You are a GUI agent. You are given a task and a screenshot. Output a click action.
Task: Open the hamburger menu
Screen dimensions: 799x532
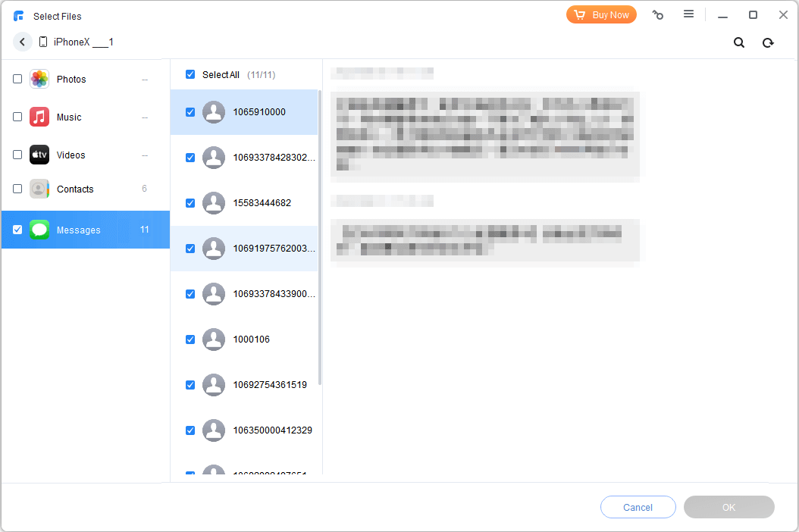pos(688,14)
